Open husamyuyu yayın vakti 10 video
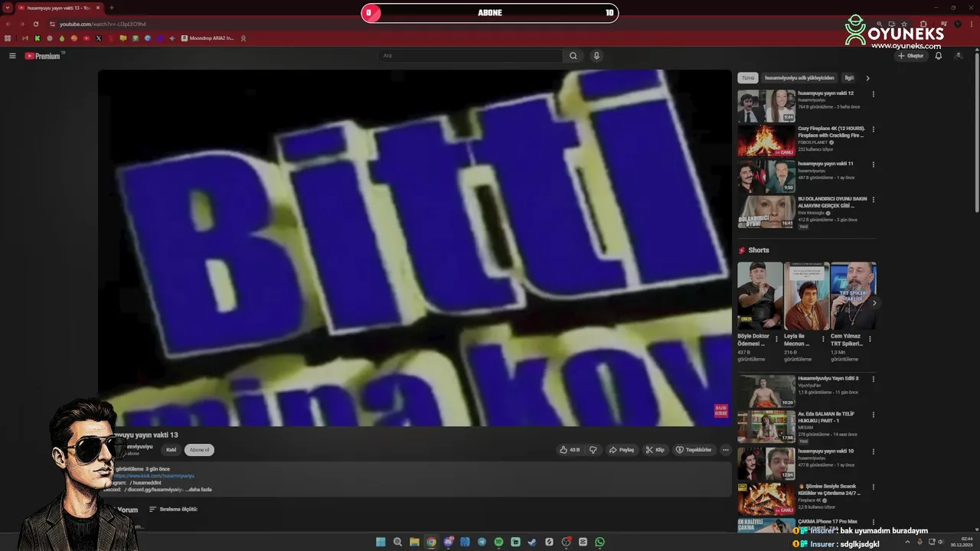980x551 pixels. (x=766, y=463)
